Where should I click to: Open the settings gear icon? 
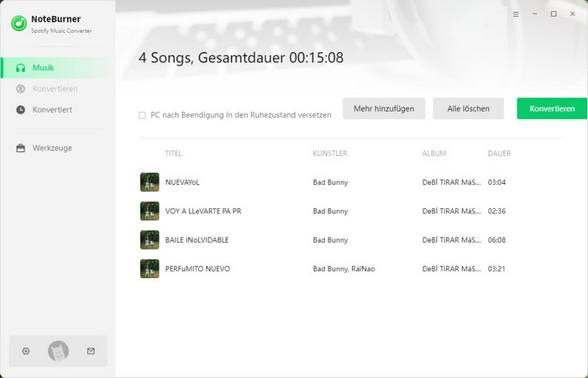[25, 351]
